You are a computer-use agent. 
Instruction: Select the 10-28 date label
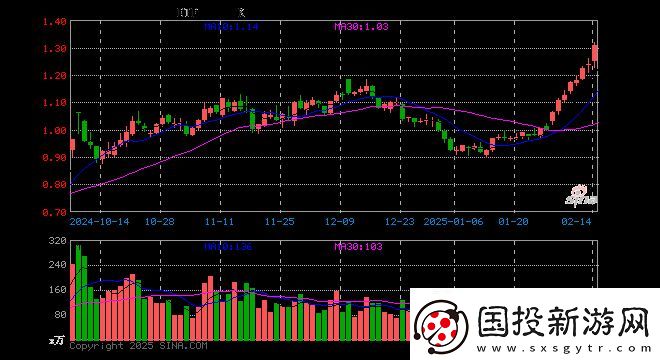(x=159, y=222)
